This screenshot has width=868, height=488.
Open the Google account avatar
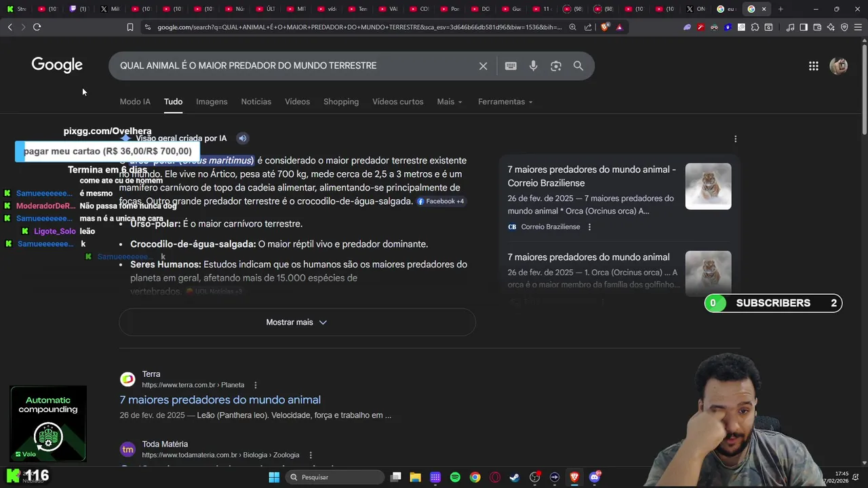click(x=839, y=66)
